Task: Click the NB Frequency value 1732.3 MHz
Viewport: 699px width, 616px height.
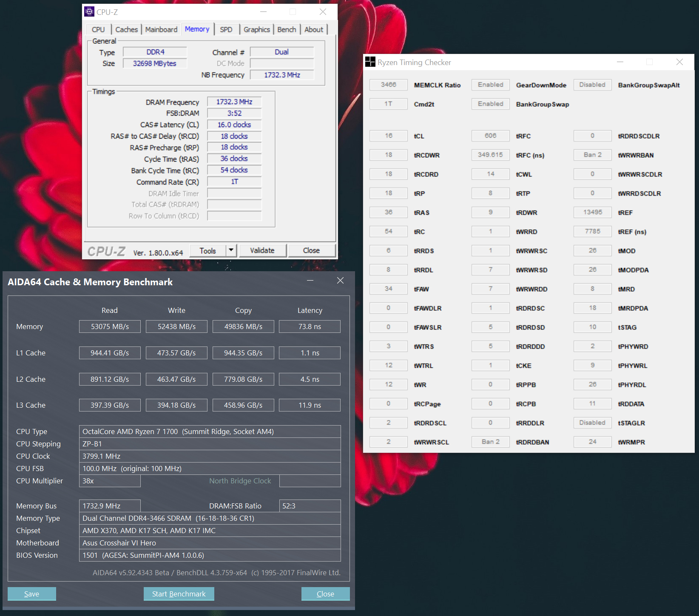Action: click(x=282, y=75)
